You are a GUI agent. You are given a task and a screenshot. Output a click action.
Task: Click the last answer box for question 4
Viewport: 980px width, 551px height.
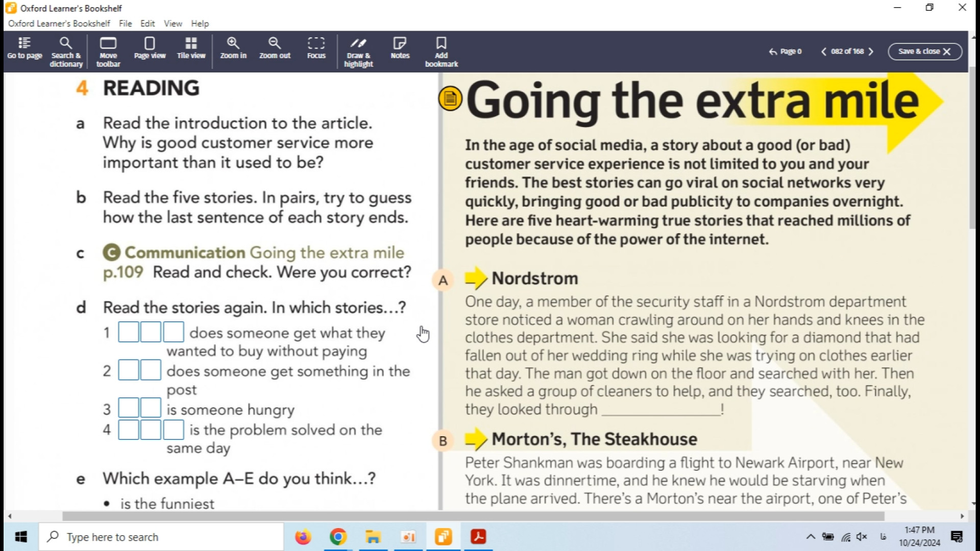point(174,430)
